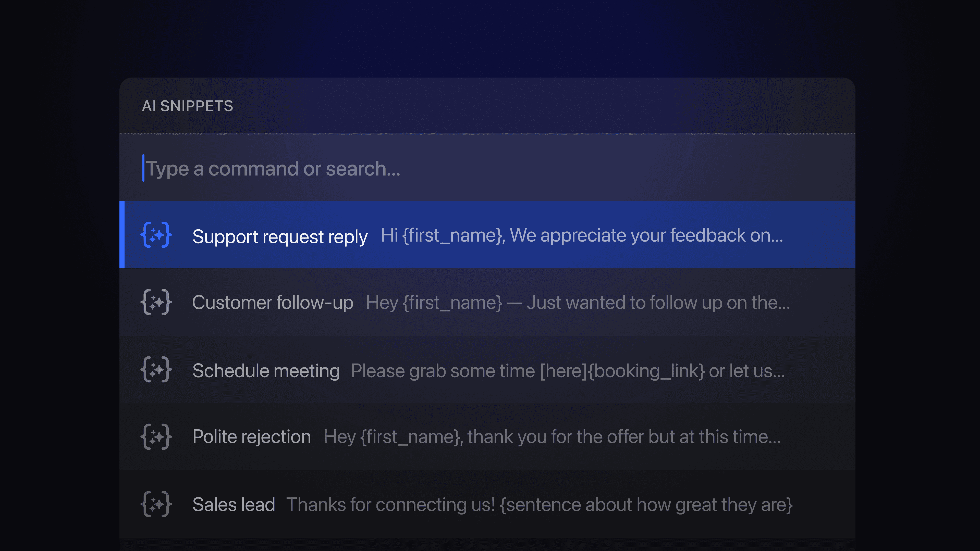
Task: Click the {sentence about how great they are} placeholder
Action: pos(646,505)
